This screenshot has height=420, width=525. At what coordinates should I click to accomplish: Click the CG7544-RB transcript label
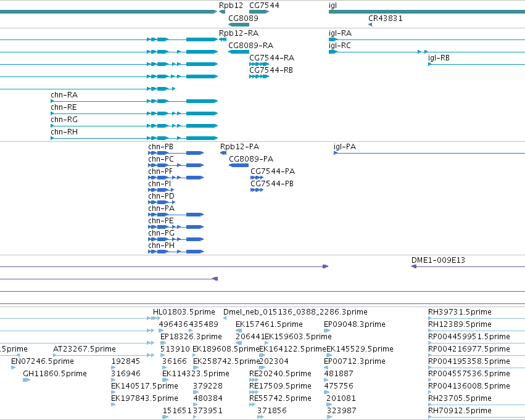pyautogui.click(x=271, y=70)
